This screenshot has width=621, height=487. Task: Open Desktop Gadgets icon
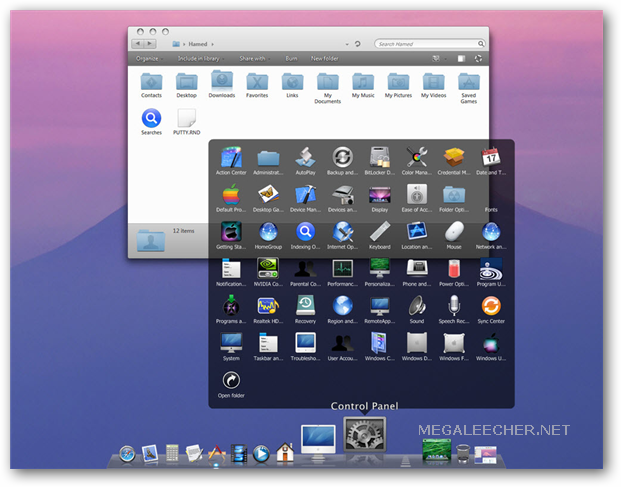point(268,195)
